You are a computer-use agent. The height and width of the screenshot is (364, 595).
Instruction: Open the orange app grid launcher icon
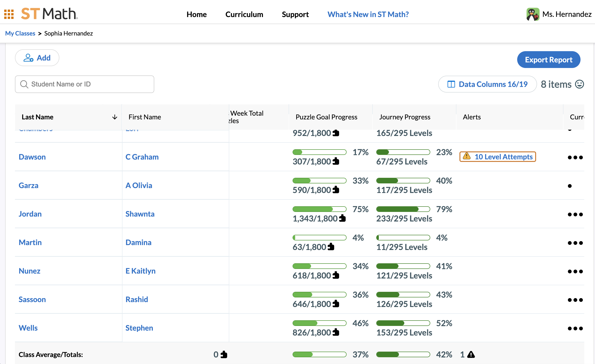pyautogui.click(x=9, y=14)
